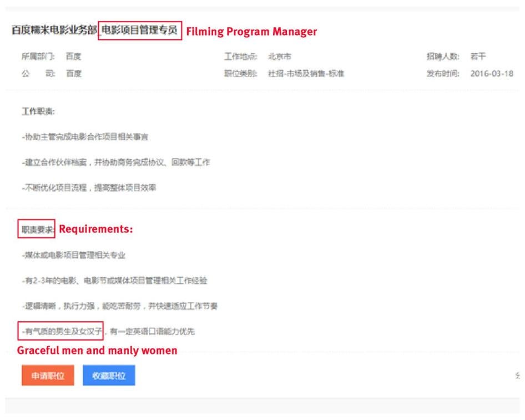Image resolution: width=525 pixels, height=420 pixels.
Task: Click the red-boxed 职责要求 heading
Action: coord(37,230)
